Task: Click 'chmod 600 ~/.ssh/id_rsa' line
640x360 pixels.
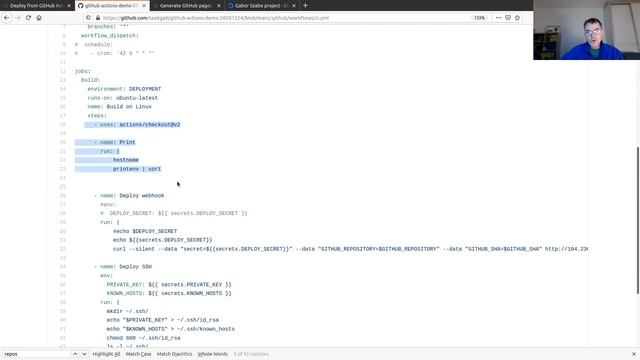Action: [x=143, y=338]
